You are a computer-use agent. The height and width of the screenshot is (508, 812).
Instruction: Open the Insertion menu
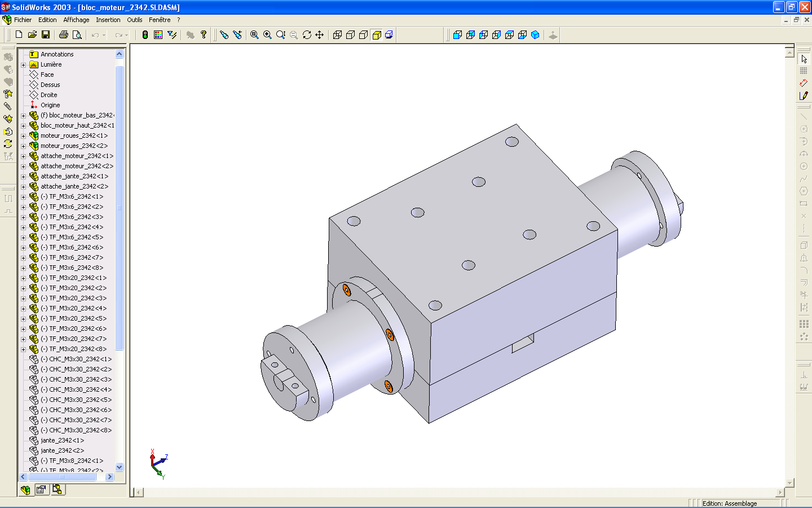(x=108, y=20)
